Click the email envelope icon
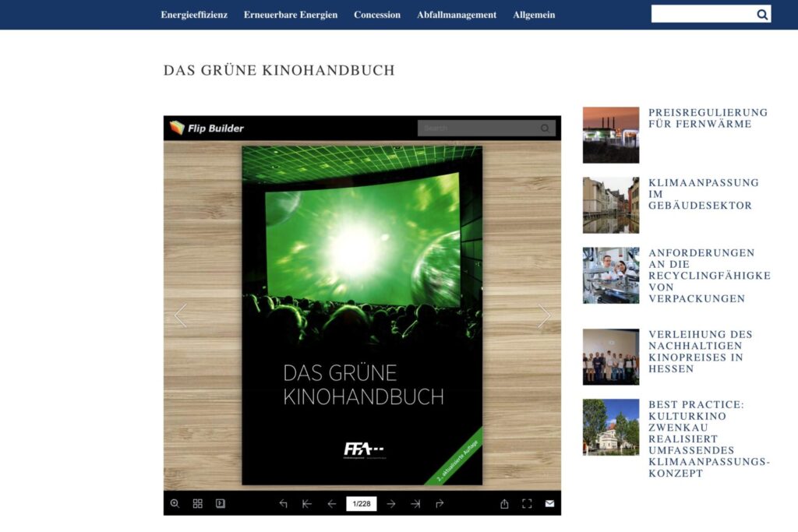Viewport: 798px width, 532px height. [549, 504]
